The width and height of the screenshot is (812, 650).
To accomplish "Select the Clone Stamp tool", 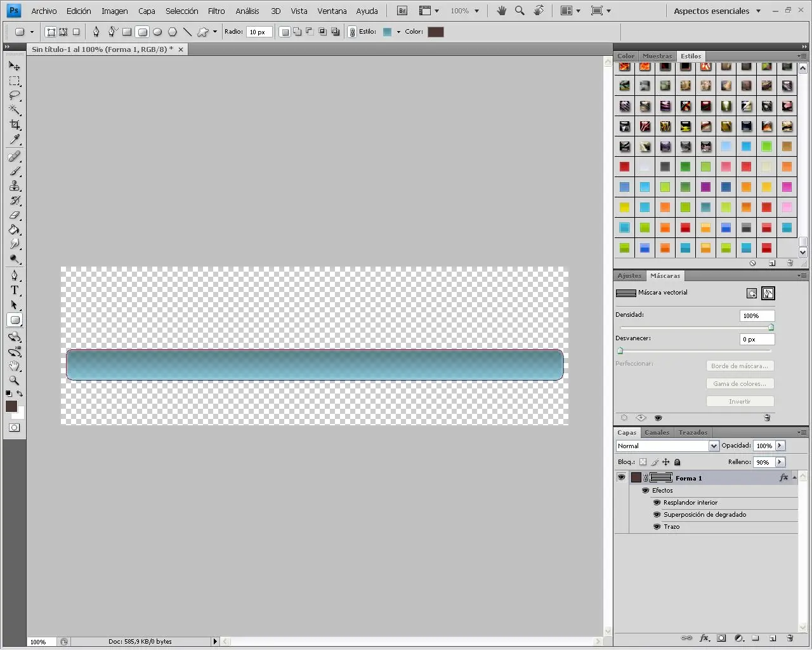I will click(x=14, y=186).
